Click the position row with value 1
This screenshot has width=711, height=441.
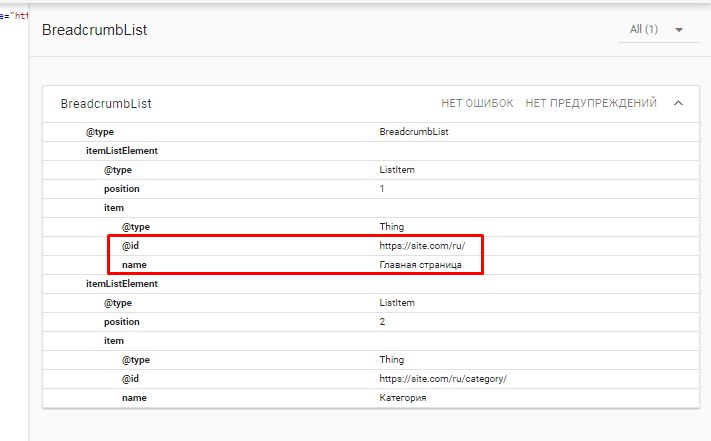(x=371, y=189)
